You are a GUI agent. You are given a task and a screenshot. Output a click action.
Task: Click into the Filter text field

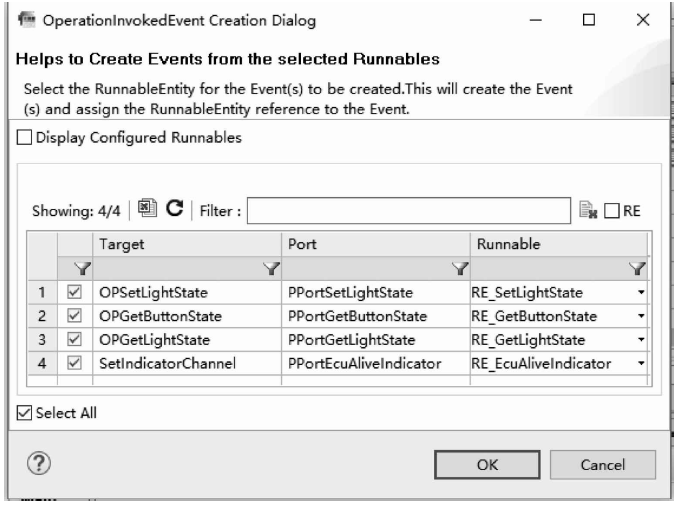click(409, 210)
